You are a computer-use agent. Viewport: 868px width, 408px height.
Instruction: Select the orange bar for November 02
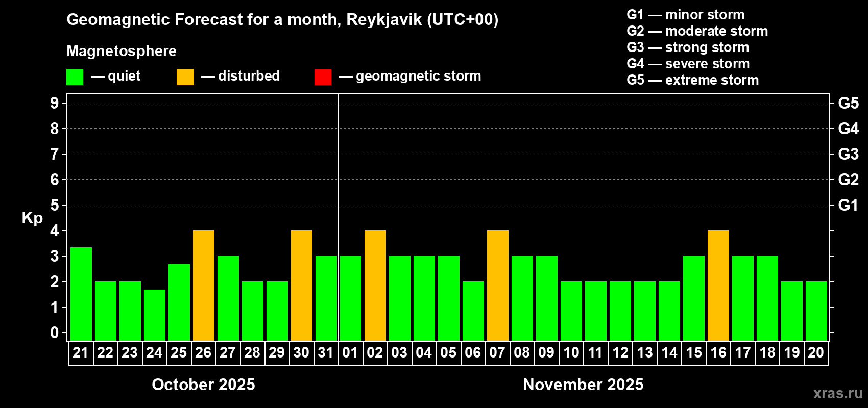[375, 285]
